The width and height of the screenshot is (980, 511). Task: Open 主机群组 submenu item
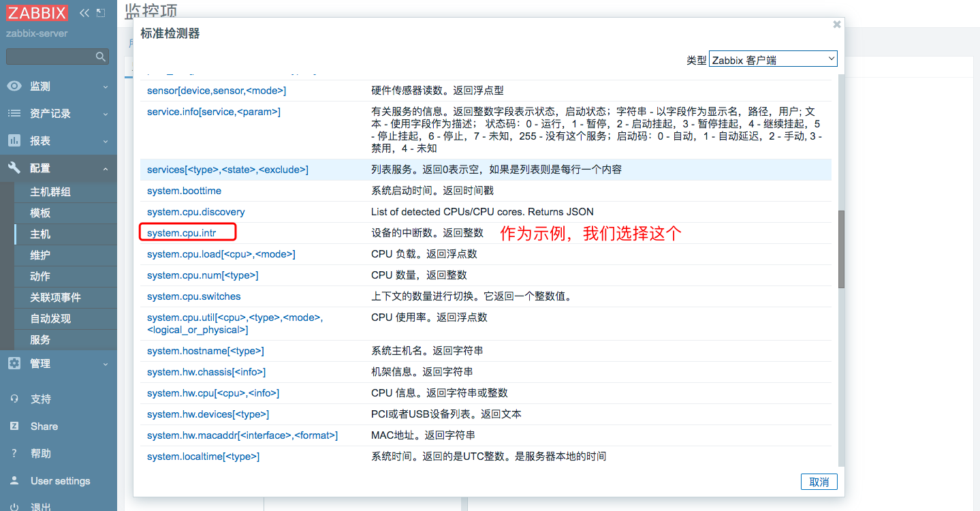[50, 191]
